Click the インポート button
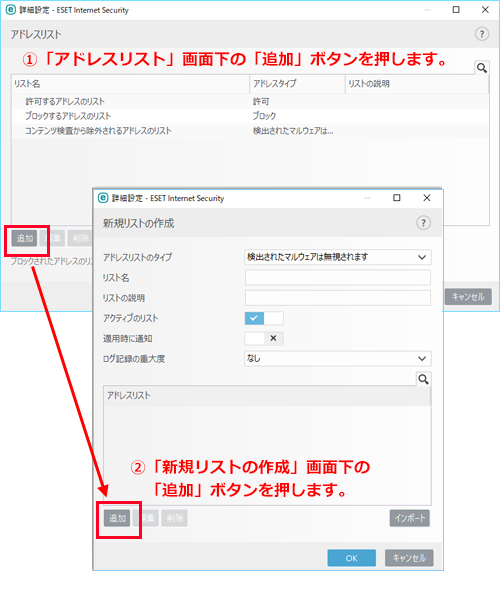 click(x=410, y=518)
